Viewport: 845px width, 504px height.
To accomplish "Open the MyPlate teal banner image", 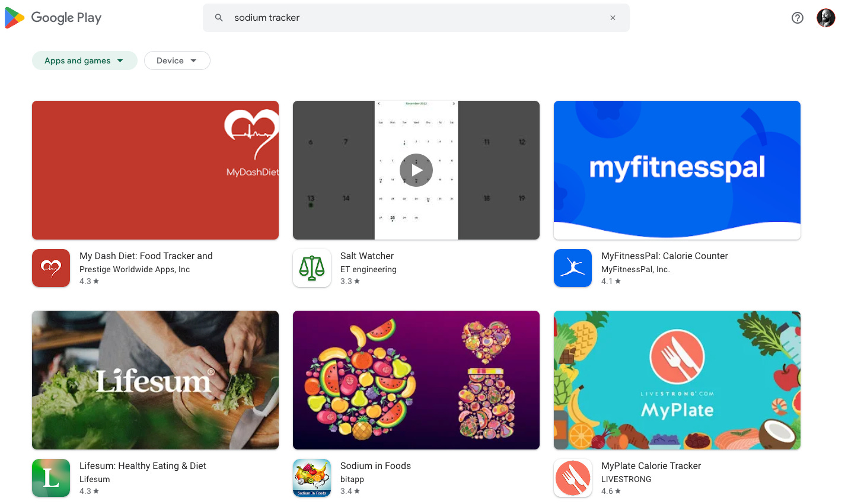I will (x=677, y=380).
